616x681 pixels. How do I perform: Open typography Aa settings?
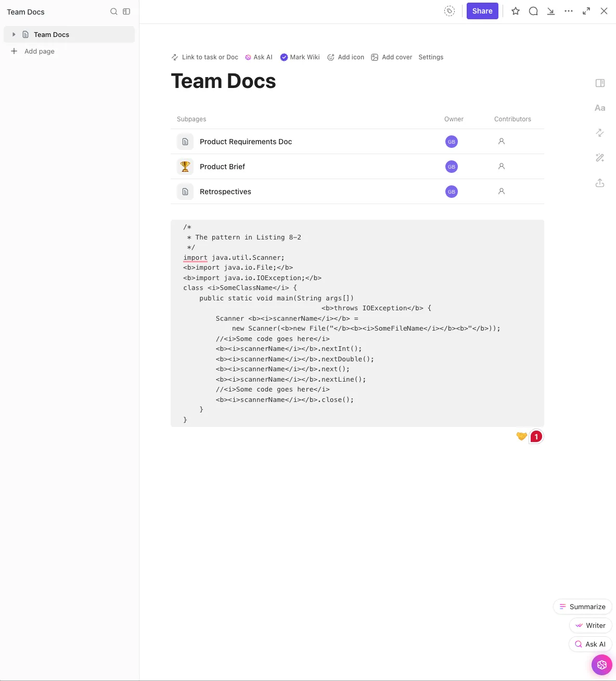(600, 108)
